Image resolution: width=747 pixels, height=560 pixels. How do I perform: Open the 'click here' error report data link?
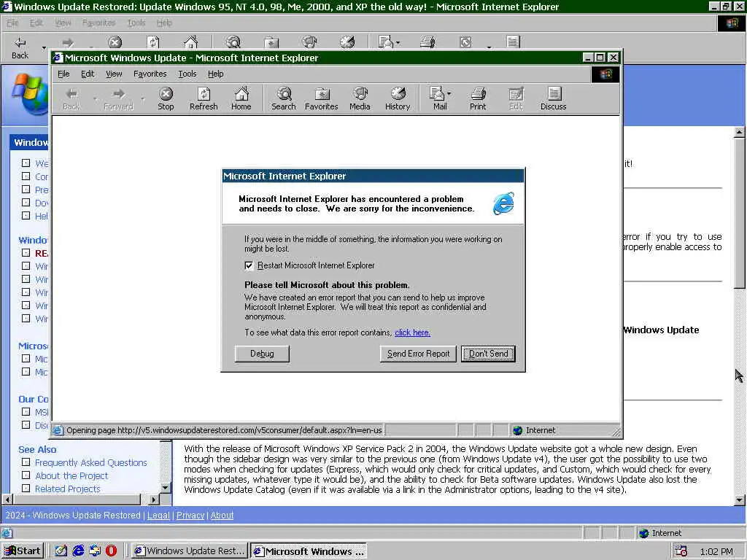coord(413,332)
